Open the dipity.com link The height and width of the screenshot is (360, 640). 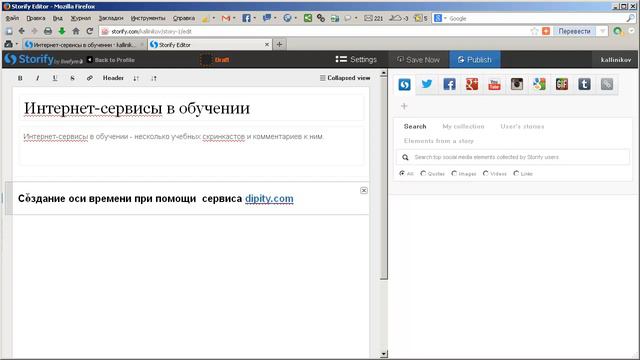pos(269,198)
